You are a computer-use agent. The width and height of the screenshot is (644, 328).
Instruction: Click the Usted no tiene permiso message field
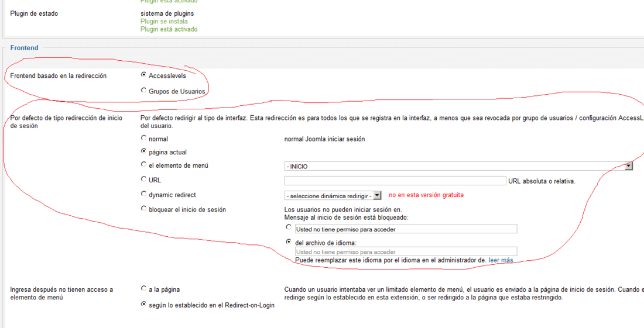point(406,229)
